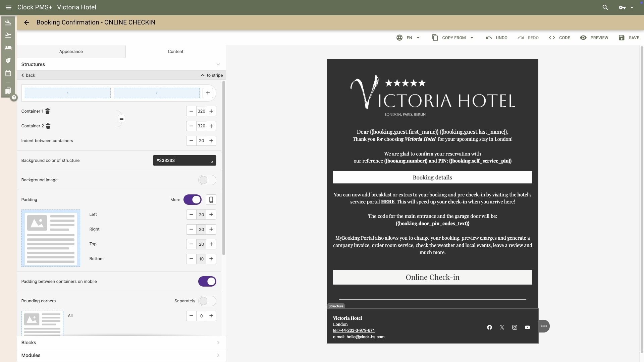This screenshot has height=362, width=644.
Task: Click the Online Check-in button in email
Action: [432, 277]
